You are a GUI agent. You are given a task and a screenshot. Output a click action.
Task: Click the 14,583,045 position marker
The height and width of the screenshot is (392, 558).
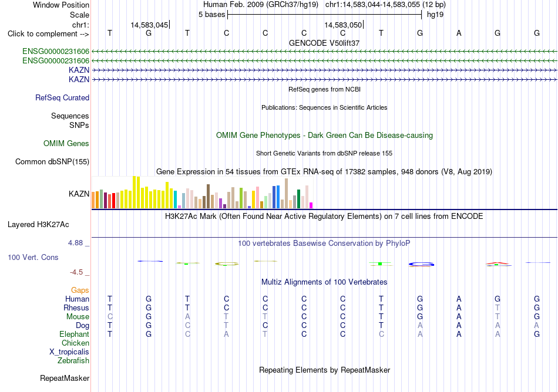[x=149, y=25]
